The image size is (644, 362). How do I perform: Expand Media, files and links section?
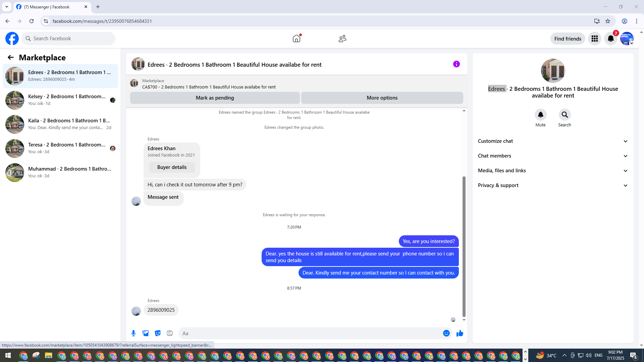(553, 171)
